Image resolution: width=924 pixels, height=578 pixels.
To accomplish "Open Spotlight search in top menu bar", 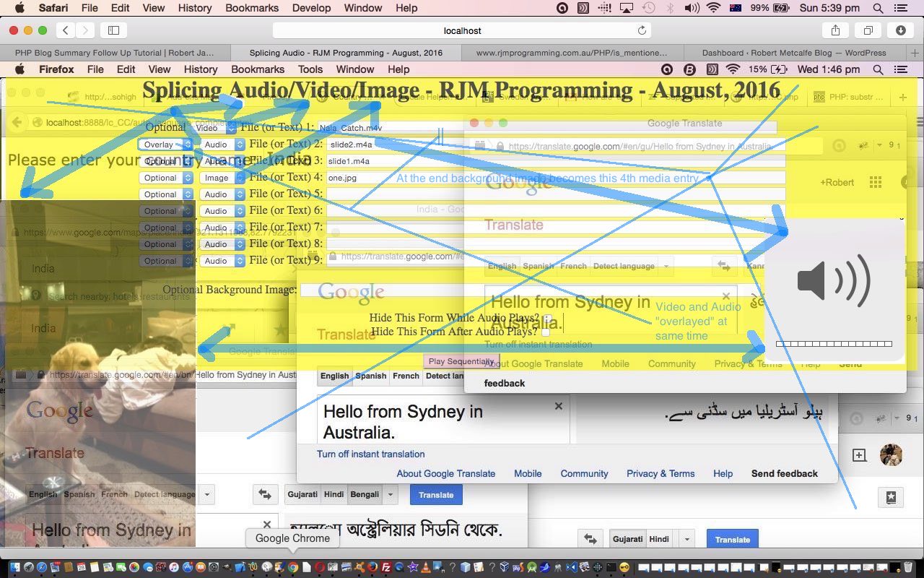I will coord(878,8).
